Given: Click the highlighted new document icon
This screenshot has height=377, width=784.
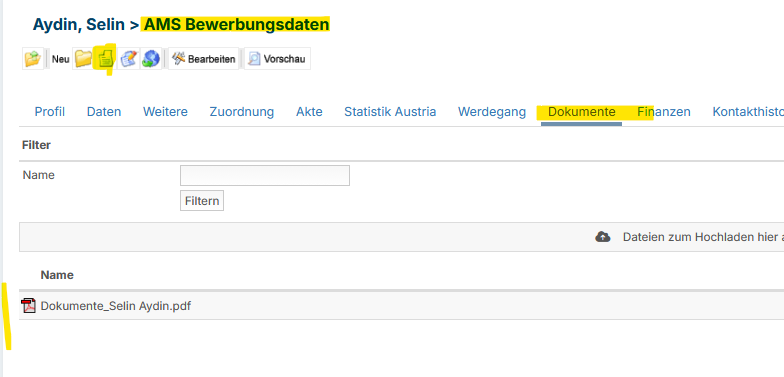Looking at the screenshot, I should (x=105, y=59).
